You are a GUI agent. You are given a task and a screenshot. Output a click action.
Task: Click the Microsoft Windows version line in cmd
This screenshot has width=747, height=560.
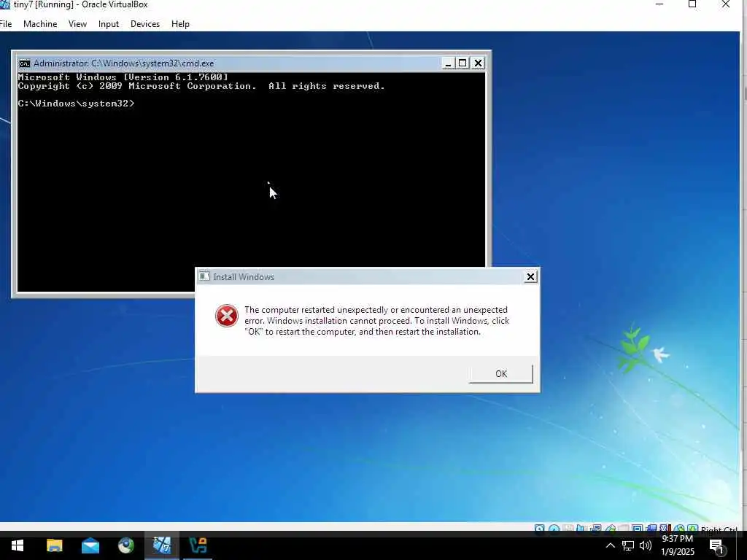click(123, 77)
